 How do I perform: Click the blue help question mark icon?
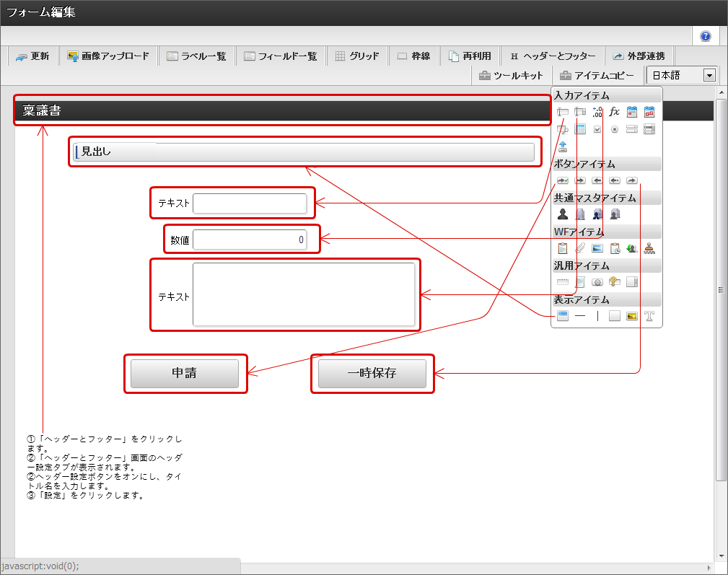[x=705, y=36]
